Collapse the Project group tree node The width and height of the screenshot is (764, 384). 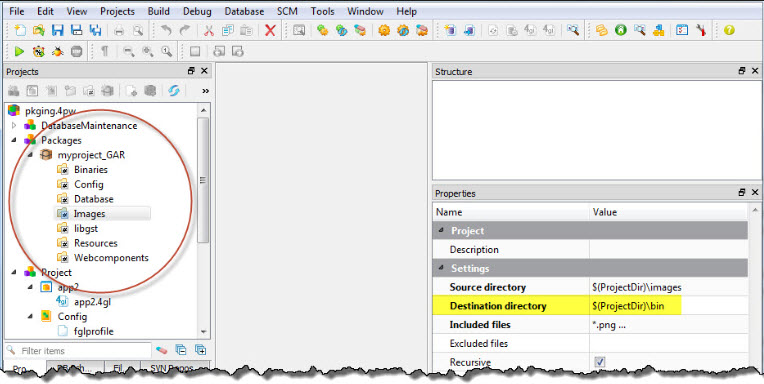pyautogui.click(x=14, y=272)
